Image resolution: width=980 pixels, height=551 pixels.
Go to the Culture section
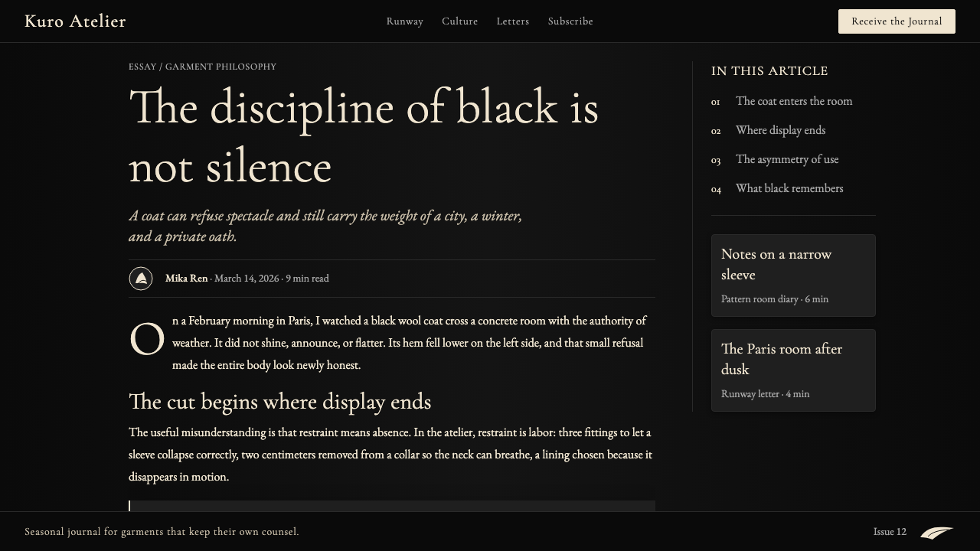[x=460, y=21]
